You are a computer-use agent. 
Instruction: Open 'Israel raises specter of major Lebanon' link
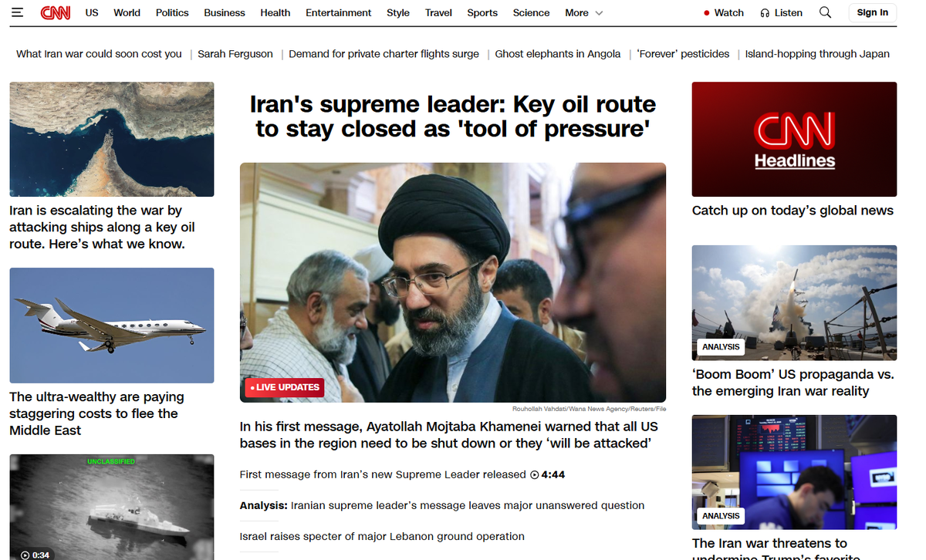pos(382,536)
